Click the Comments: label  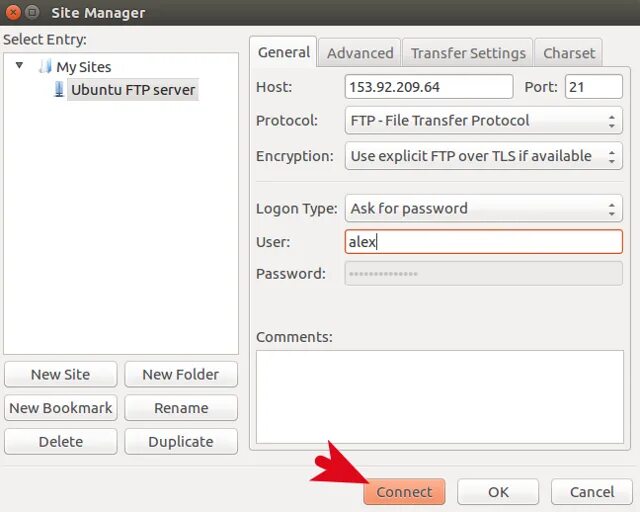coord(294,337)
